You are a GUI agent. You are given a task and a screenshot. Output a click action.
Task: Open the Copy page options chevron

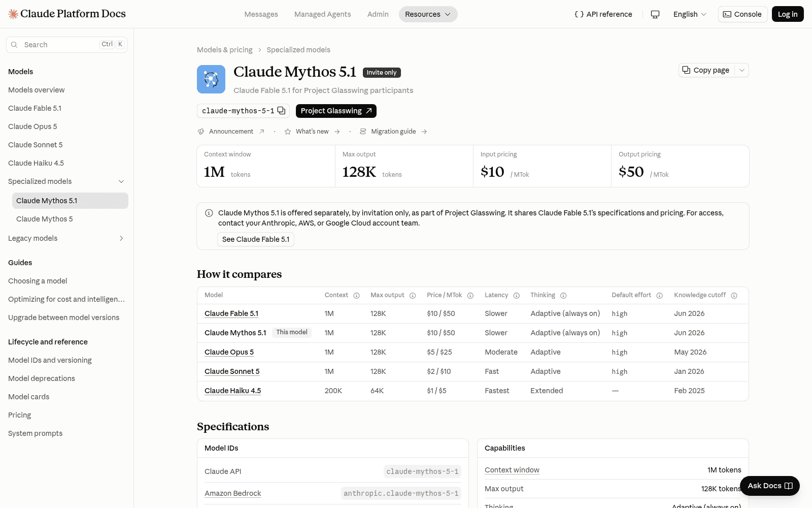742,70
